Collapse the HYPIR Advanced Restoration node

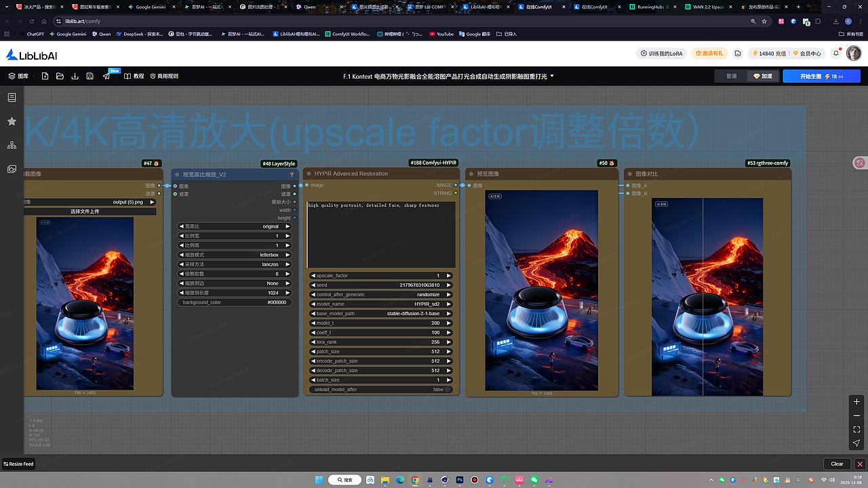[309, 174]
